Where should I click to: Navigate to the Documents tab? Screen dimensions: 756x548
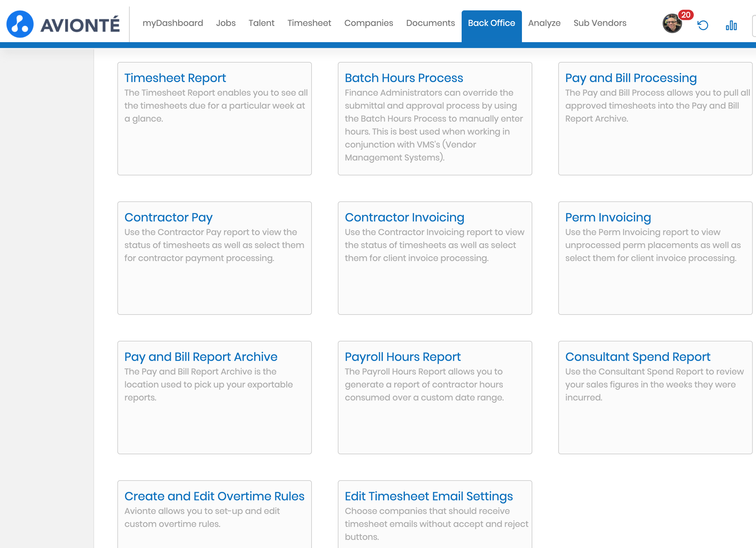coord(430,23)
